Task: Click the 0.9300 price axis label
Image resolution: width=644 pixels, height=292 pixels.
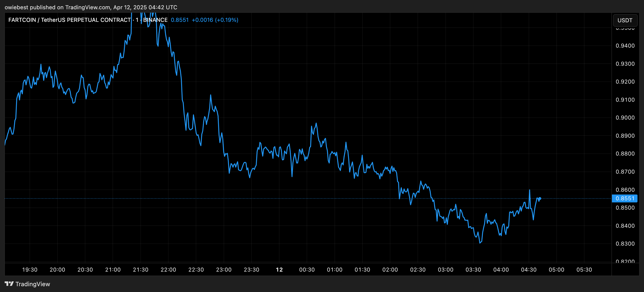Action: pos(625,64)
